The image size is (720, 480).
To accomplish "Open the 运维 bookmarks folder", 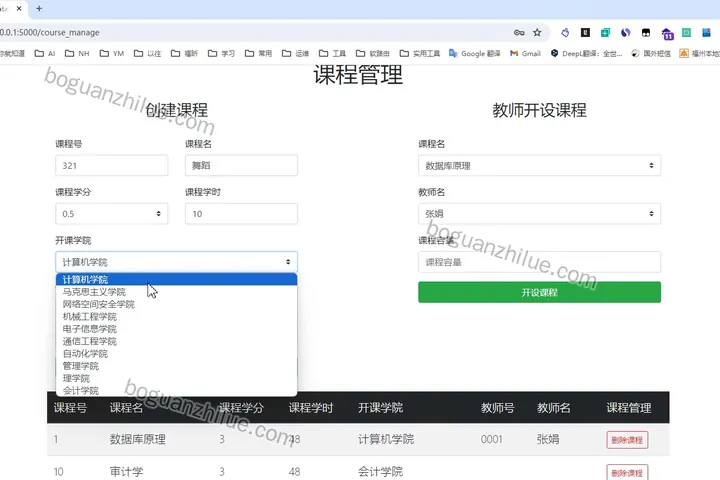I will pos(295,53).
